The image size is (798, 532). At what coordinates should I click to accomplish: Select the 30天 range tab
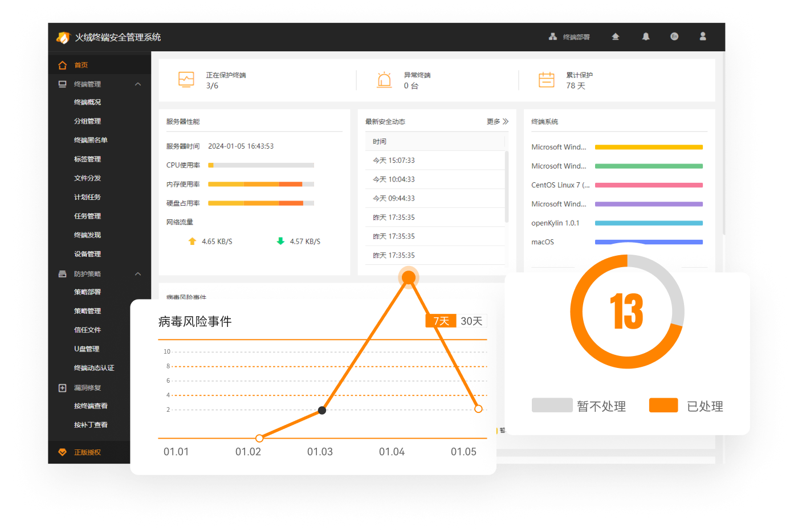pos(471,321)
